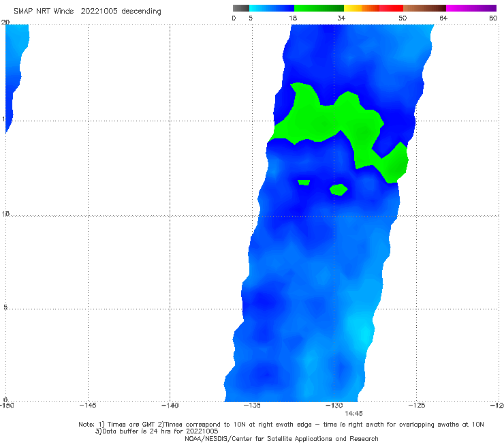Click the longitude label -140
The height and width of the screenshot is (443, 504).
tap(170, 406)
